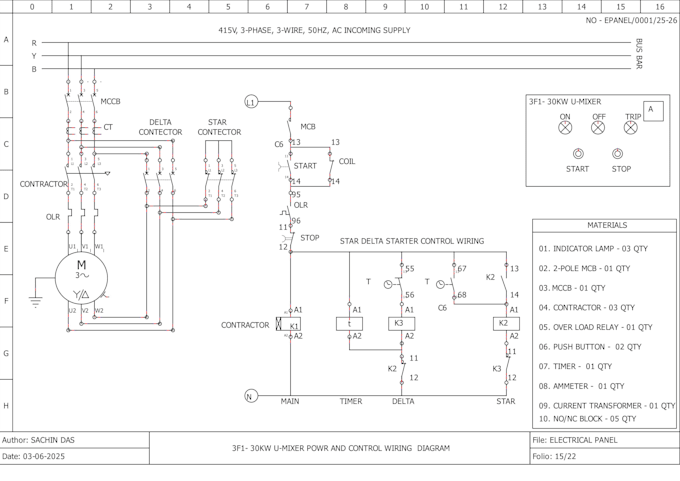Select the 'DELTA CONTECTOR' label
Image resolution: width=680 pixels, height=481 pixels.
click(x=160, y=127)
